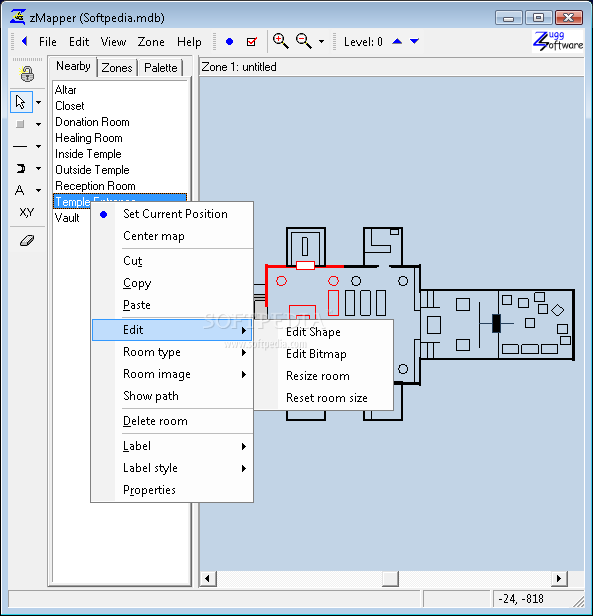Image resolution: width=593 pixels, height=616 pixels.
Task: Choose Resize room in the submenu
Action: pos(324,376)
